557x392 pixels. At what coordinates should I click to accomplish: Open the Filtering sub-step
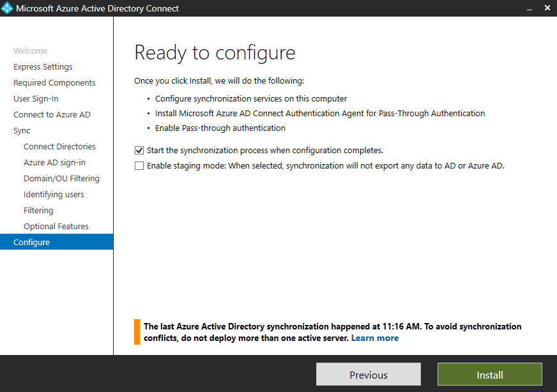[38, 211]
